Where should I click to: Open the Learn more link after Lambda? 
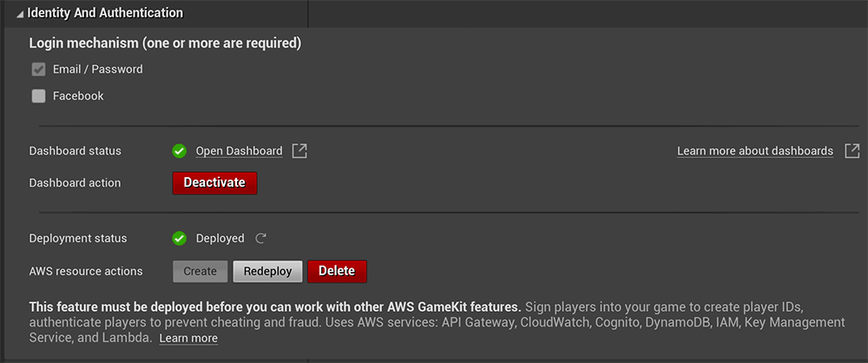pos(188,338)
